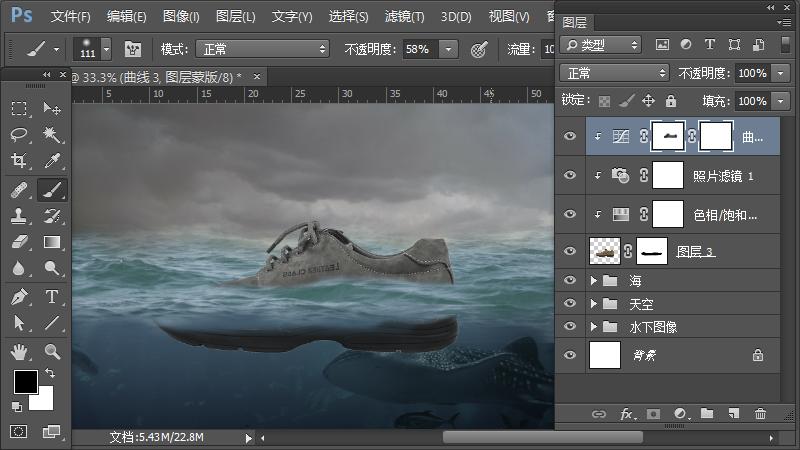Image resolution: width=800 pixels, height=450 pixels.
Task: Toggle lock image pixels
Action: (627, 101)
